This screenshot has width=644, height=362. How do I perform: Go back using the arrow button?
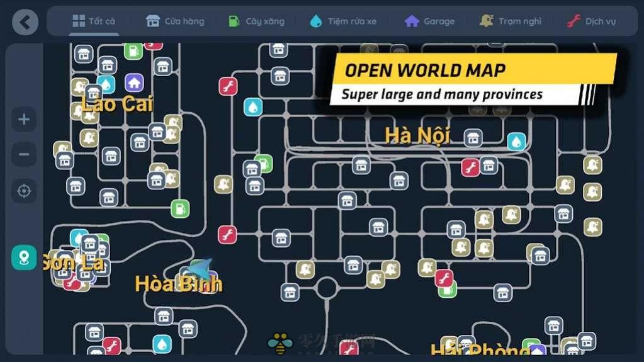pos(25,22)
